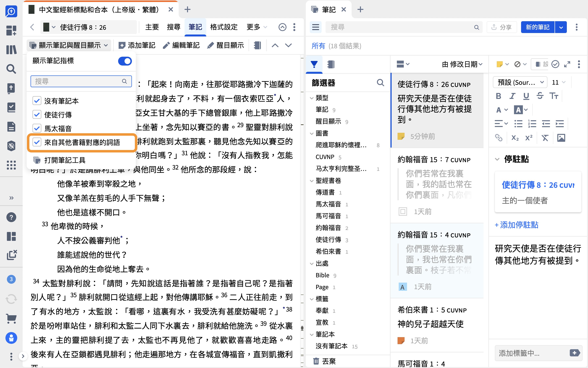The width and height of the screenshot is (588, 368).
Task: Increase indent in note editor
Action: [x=560, y=124]
